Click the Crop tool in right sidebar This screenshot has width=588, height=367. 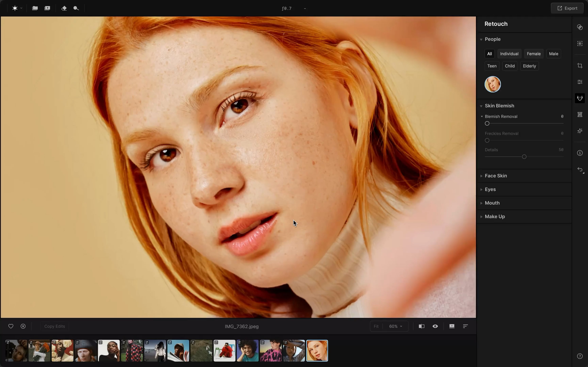tap(580, 66)
